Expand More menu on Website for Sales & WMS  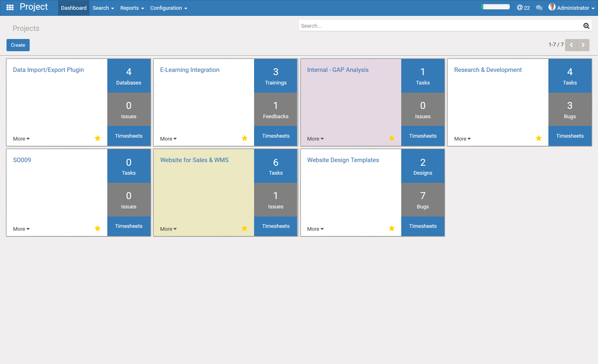click(x=168, y=229)
